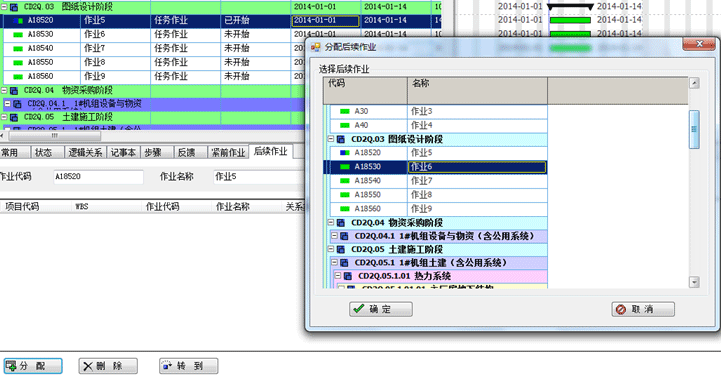Collapse CD2Q.04 物资采购阶段 in the dialog tree
The image size is (721, 383).
(x=331, y=222)
